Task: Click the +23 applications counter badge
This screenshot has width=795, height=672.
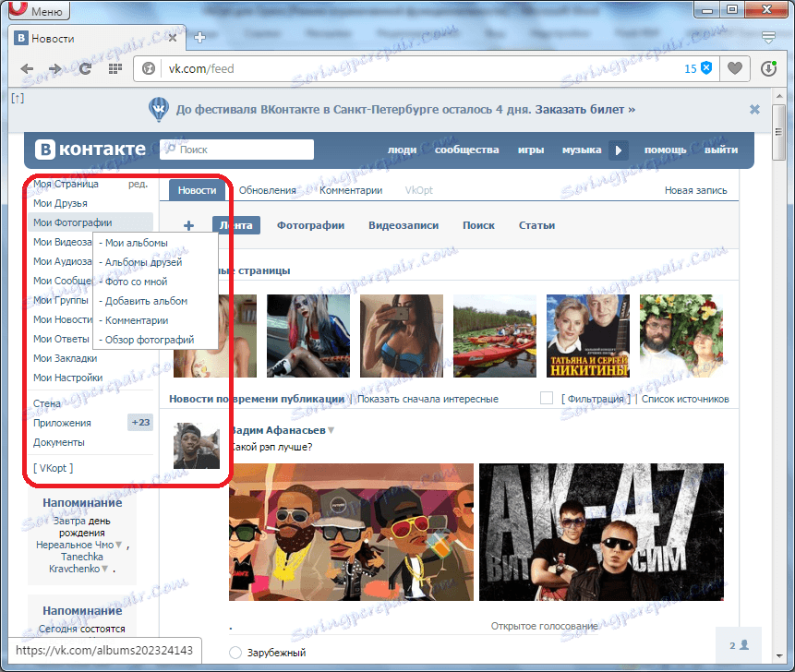Action: coord(140,422)
